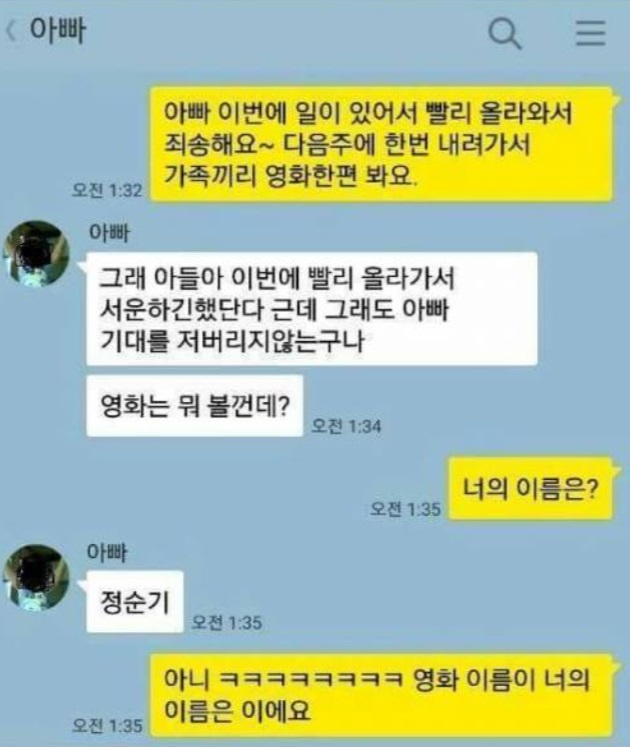This screenshot has height=747, width=630.
Task: Tap sender name 아빠 above 정순기 bubble
Action: coord(107,552)
